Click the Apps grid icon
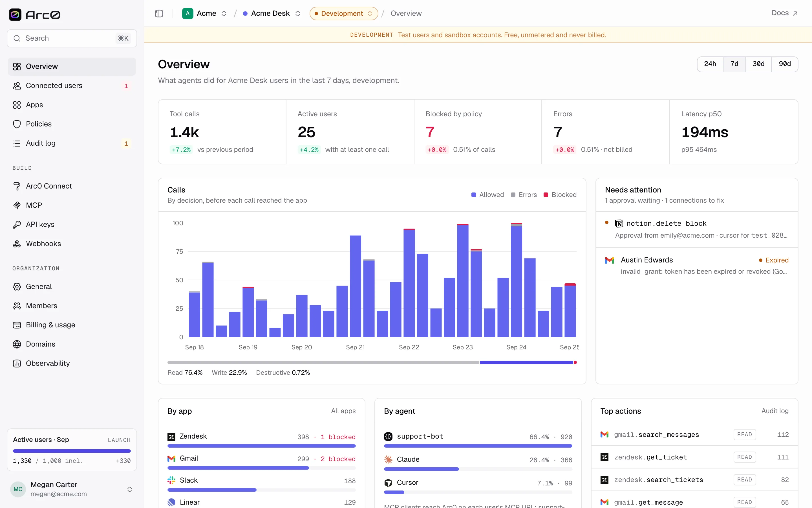 pos(17,105)
